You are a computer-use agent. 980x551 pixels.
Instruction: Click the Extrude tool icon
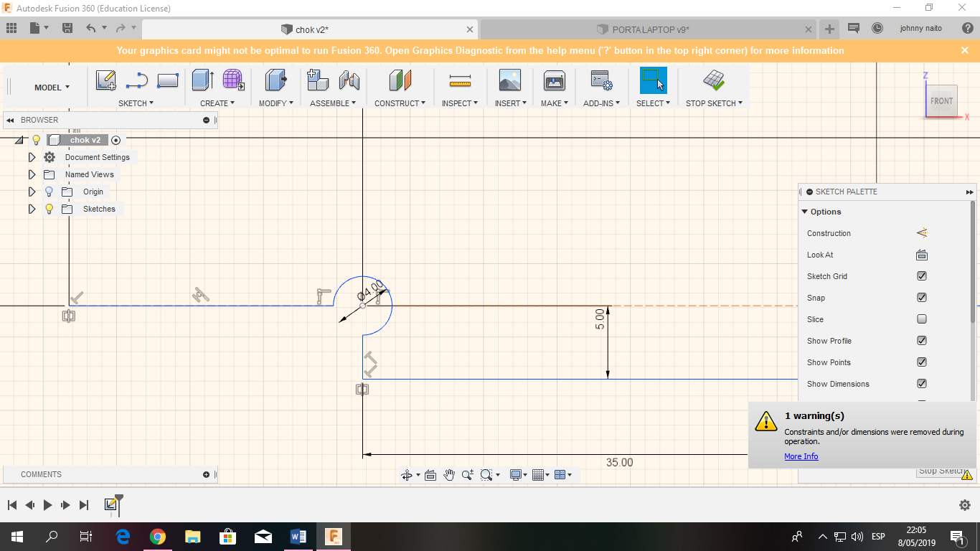coord(203,80)
